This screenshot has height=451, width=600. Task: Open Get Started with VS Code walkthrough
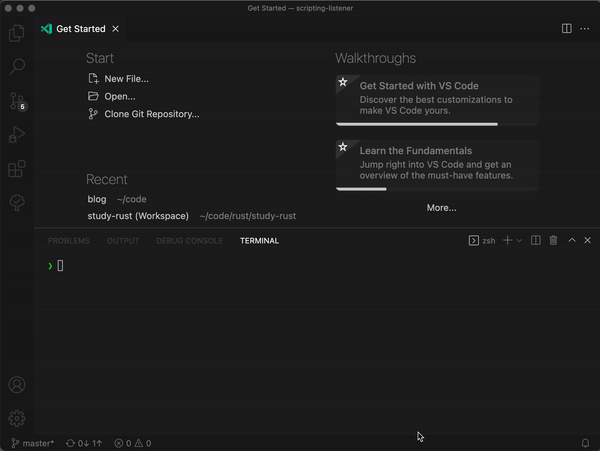[x=437, y=100]
